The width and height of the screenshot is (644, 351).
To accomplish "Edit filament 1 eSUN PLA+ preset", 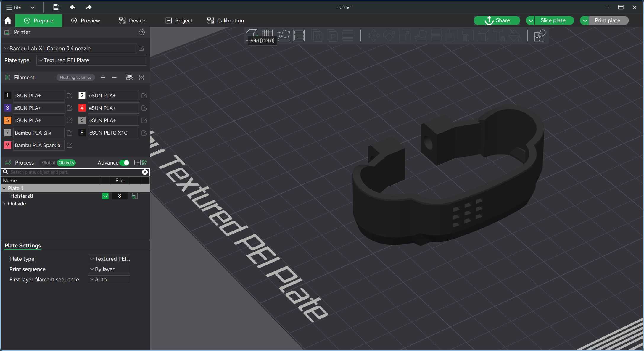I will (x=70, y=96).
